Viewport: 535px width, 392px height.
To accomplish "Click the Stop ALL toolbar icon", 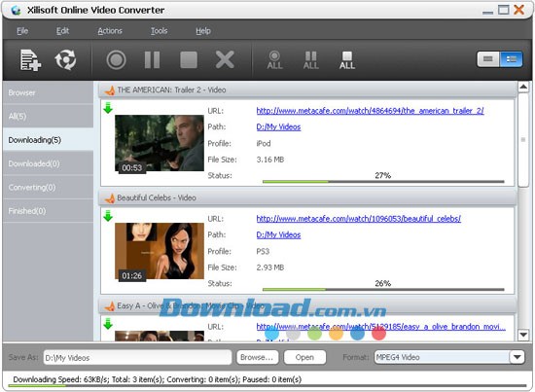I will pyautogui.click(x=347, y=60).
